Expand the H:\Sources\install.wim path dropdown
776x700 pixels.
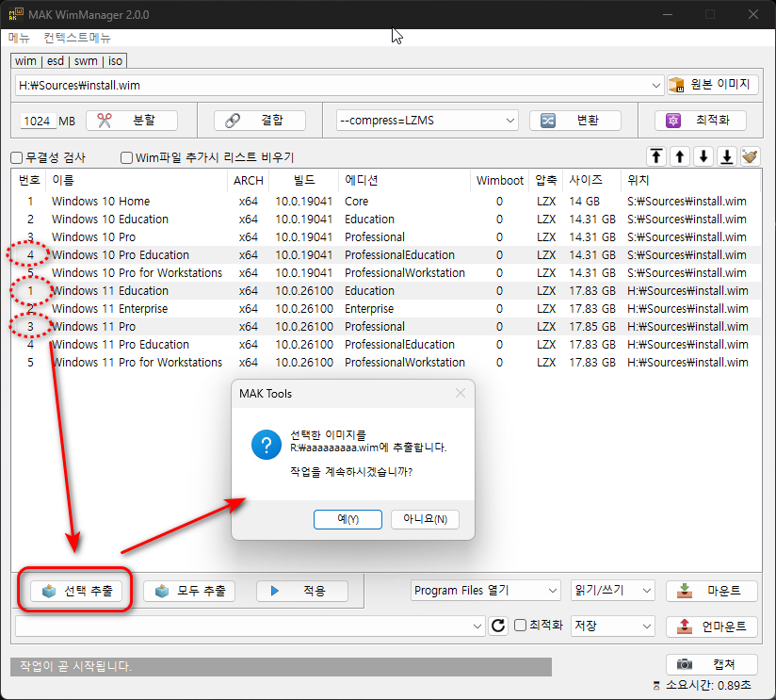[x=655, y=85]
